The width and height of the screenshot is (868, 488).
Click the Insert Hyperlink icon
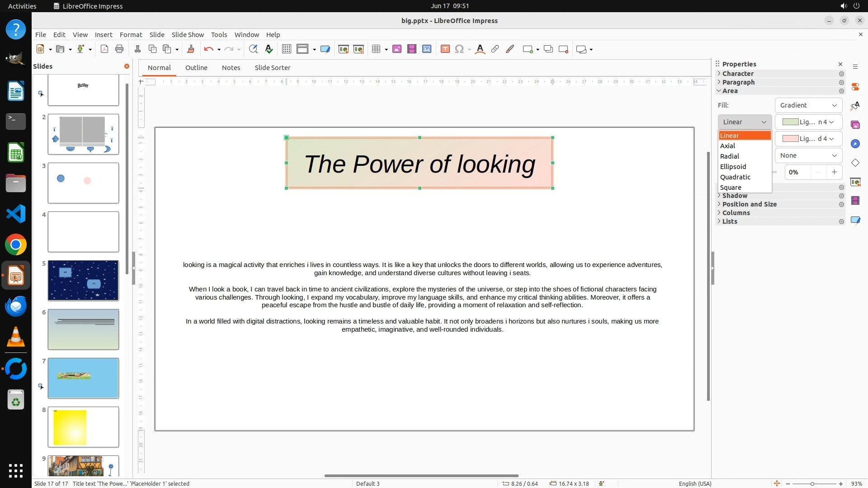pos(495,49)
